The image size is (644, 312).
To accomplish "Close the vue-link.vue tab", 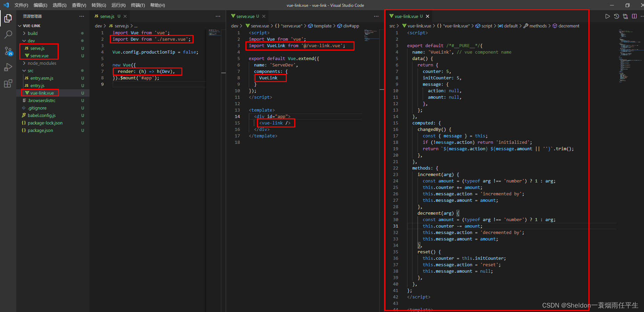I will [x=427, y=16].
